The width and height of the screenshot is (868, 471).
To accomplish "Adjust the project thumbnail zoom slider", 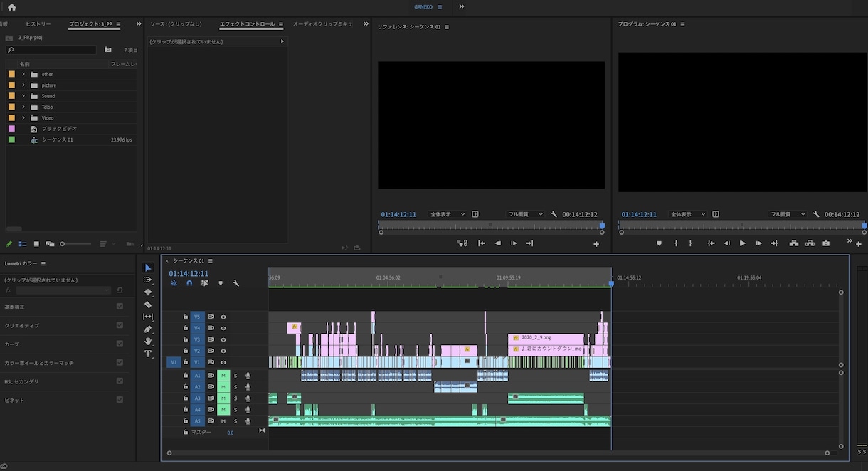I will point(74,244).
